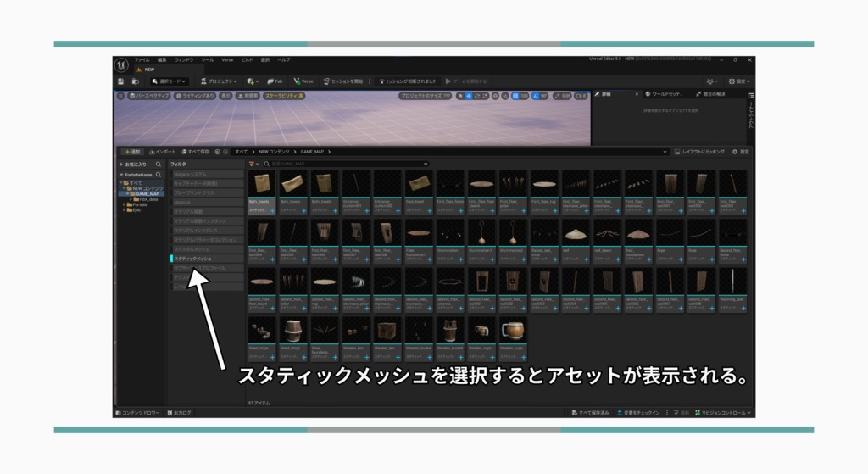Image resolution: width=868 pixels, height=474 pixels.
Task: Switch to the 競合の解決 tab
Action: [x=711, y=94]
